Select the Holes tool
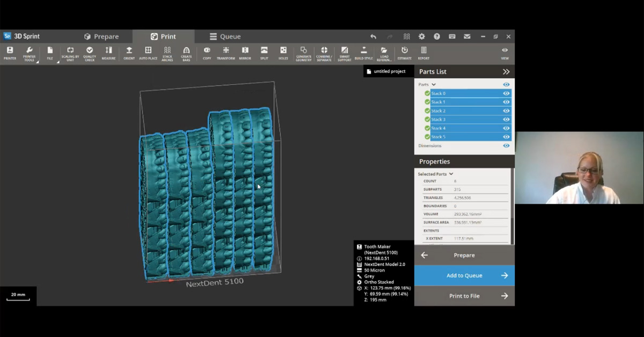 [x=283, y=53]
